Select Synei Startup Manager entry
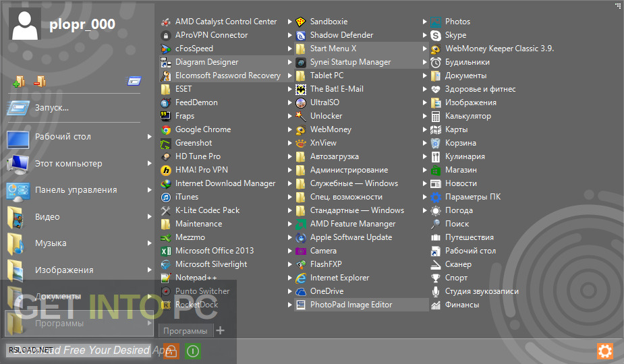 (362, 62)
